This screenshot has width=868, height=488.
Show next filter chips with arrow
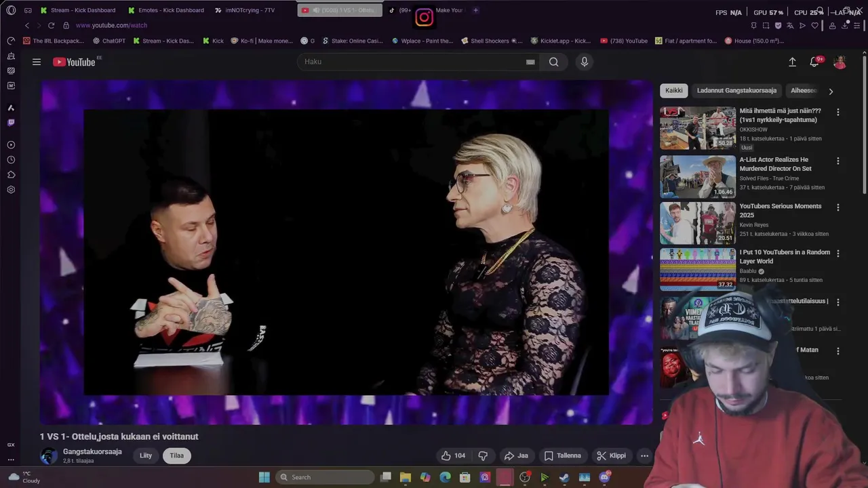[x=831, y=91]
